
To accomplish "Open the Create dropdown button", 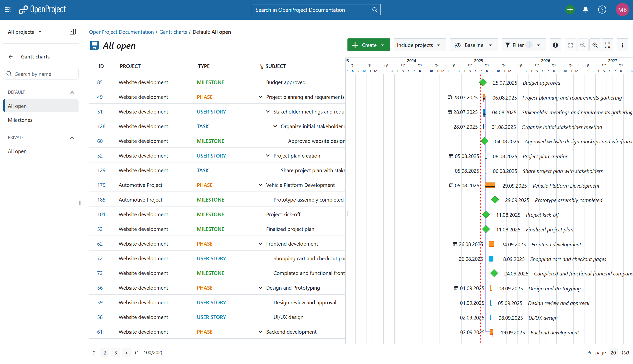I will pos(368,45).
